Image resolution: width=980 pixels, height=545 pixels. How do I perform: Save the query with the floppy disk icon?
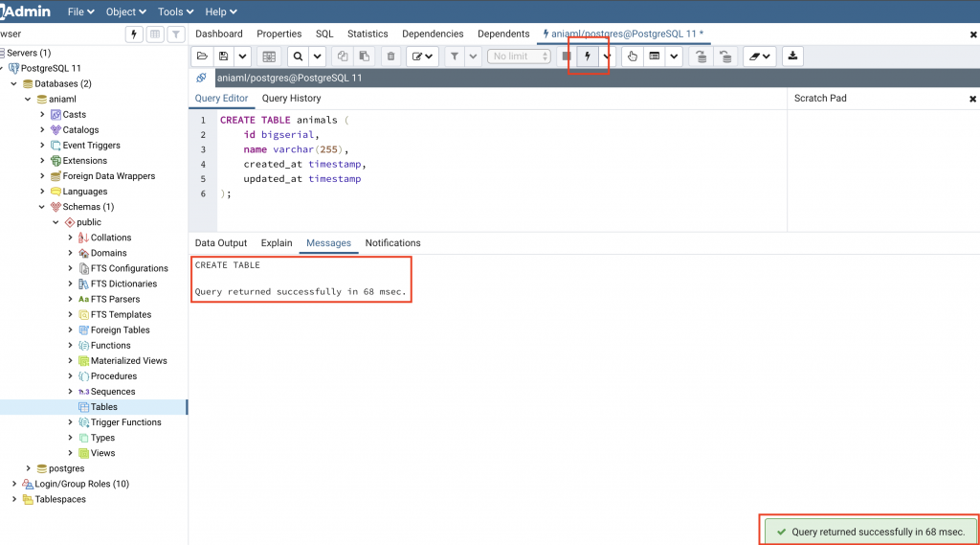[223, 57]
